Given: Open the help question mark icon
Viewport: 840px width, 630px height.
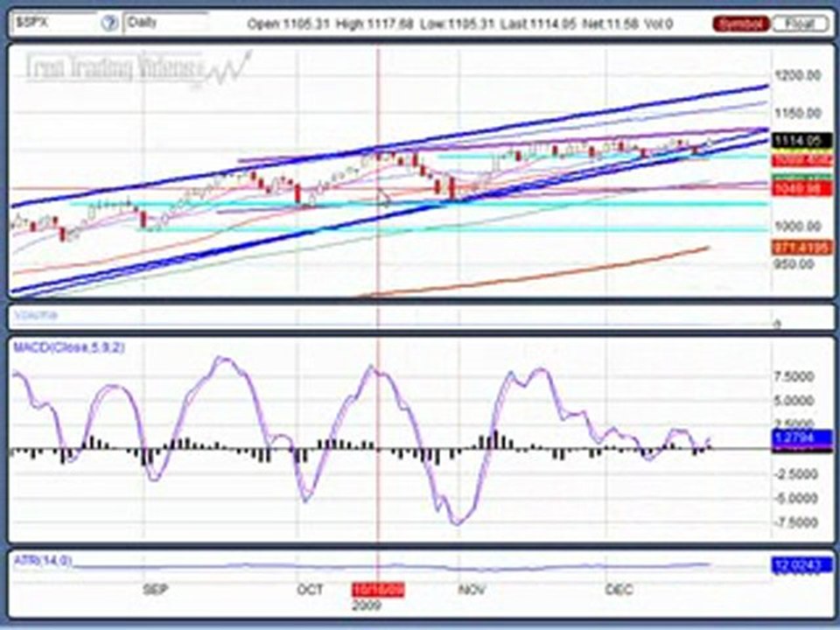Looking at the screenshot, I should [110, 23].
